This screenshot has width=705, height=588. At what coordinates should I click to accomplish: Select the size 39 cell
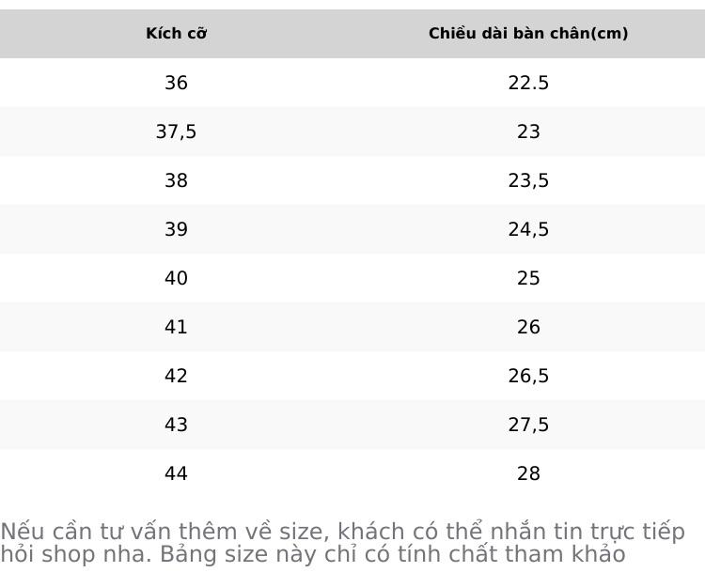click(x=177, y=229)
